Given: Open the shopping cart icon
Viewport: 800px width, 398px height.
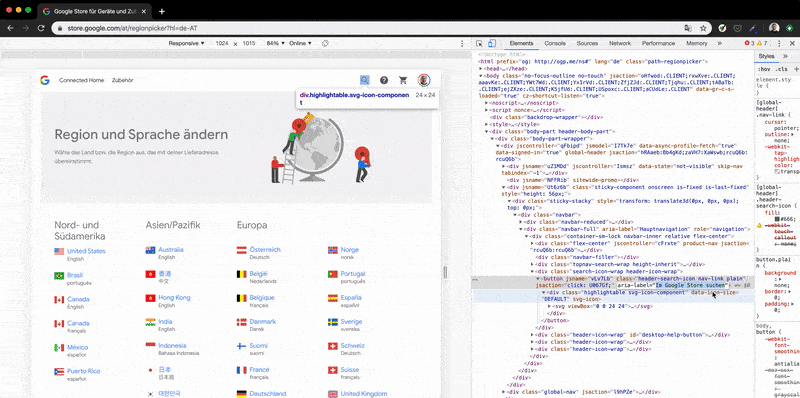Looking at the screenshot, I should coord(403,80).
